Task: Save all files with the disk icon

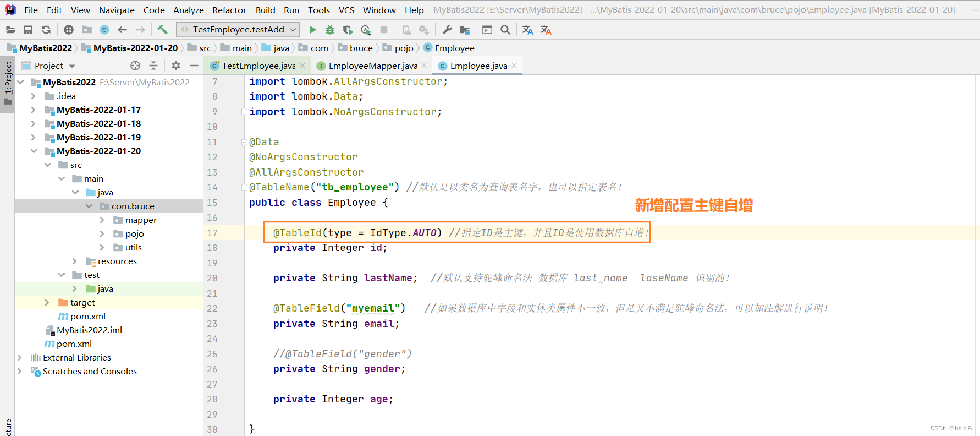Action: 28,30
